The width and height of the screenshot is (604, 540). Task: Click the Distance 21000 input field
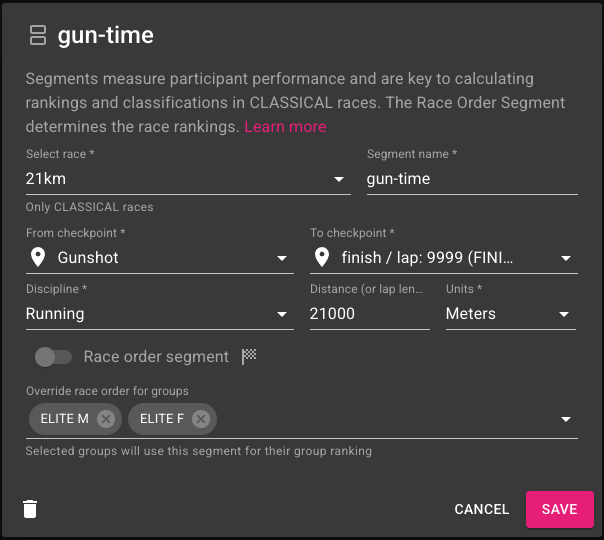(x=370, y=314)
